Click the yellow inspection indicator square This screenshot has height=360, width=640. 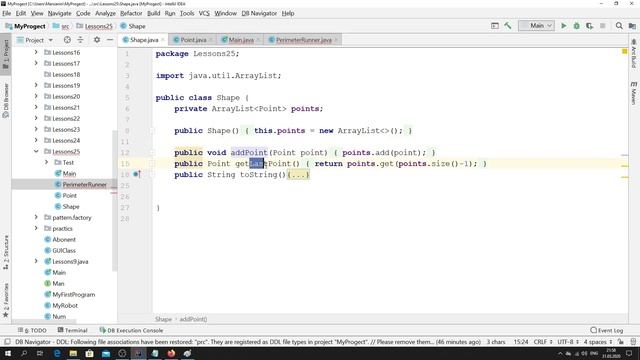624,51
